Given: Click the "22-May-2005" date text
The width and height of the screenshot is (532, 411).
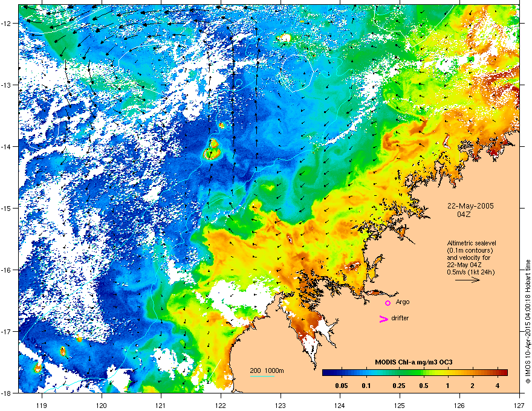Looking at the screenshot, I should point(470,206).
